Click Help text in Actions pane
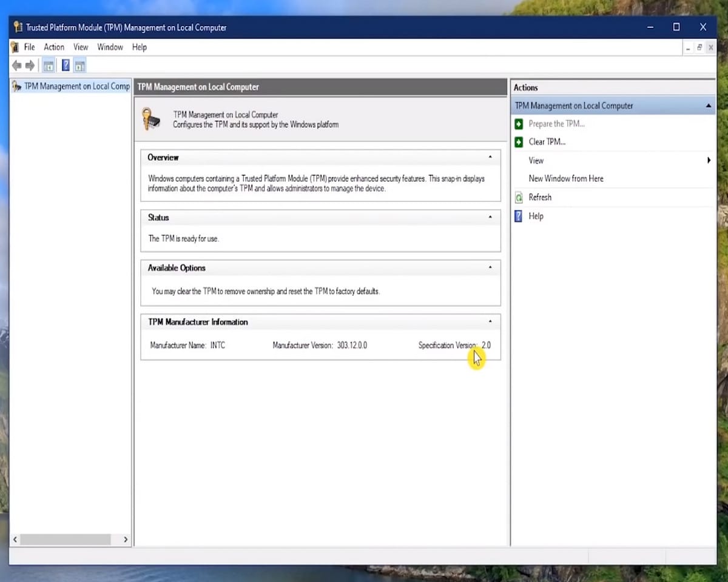 (x=536, y=216)
